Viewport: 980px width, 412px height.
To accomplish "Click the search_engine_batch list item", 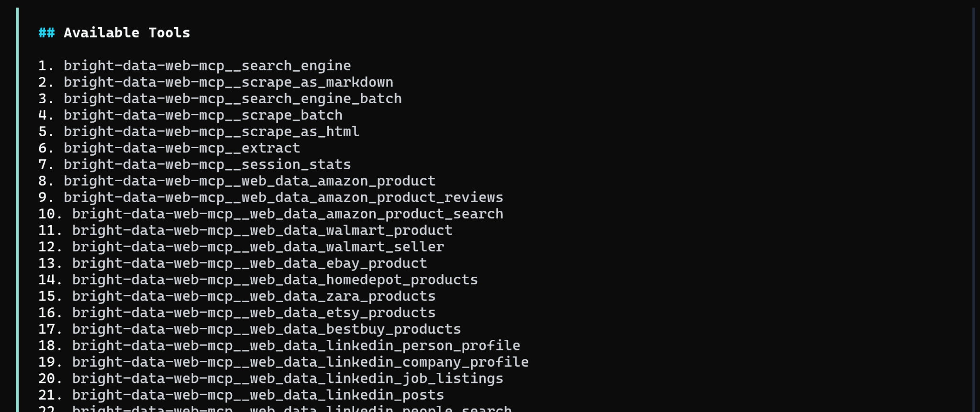I will tap(232, 99).
